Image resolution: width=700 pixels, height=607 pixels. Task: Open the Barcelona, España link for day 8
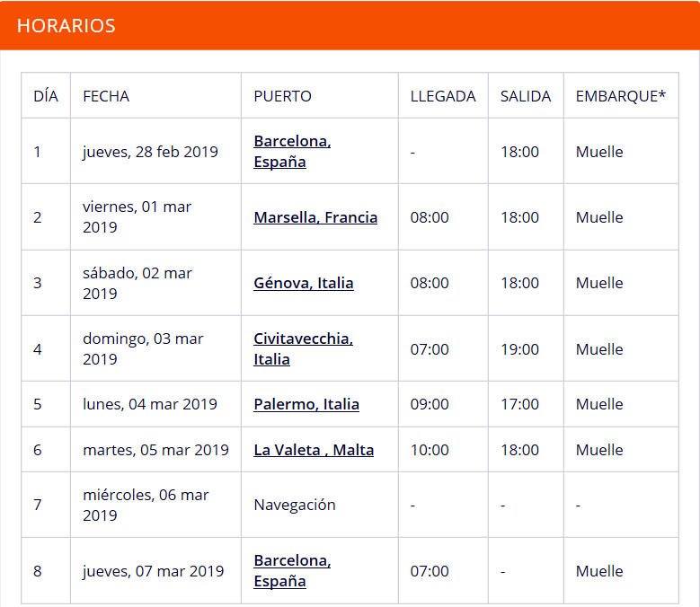pos(292,570)
